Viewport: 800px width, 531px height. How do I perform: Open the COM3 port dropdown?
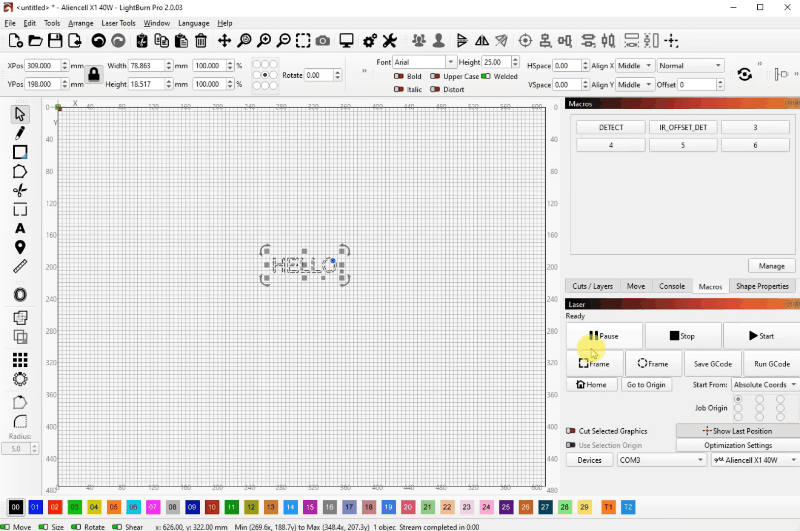(x=660, y=460)
